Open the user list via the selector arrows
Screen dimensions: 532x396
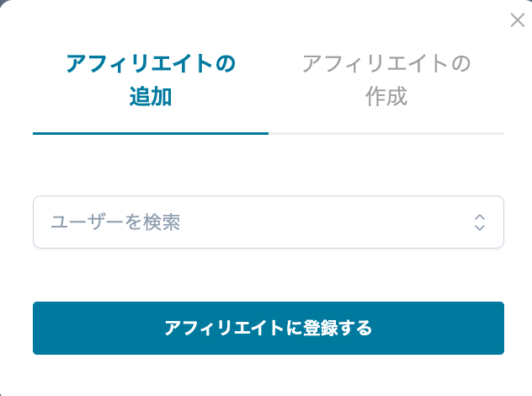480,222
